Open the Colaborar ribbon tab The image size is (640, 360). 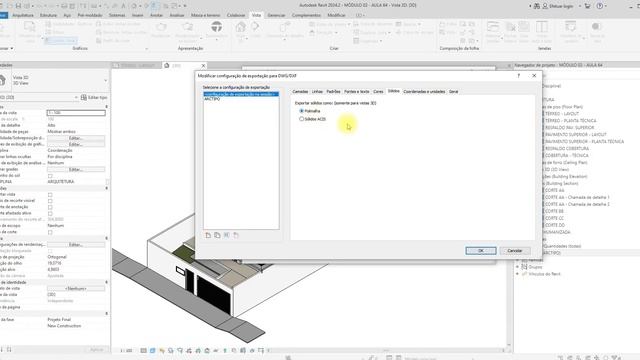pos(236,16)
